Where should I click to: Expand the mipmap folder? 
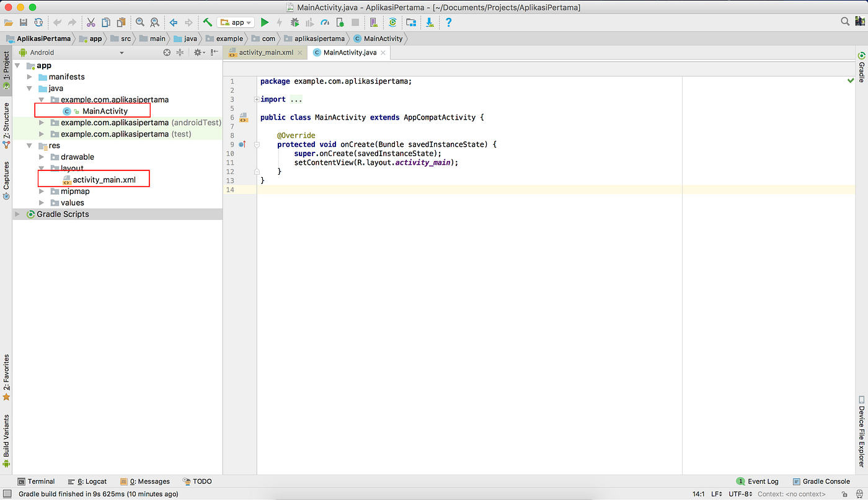[x=41, y=191]
